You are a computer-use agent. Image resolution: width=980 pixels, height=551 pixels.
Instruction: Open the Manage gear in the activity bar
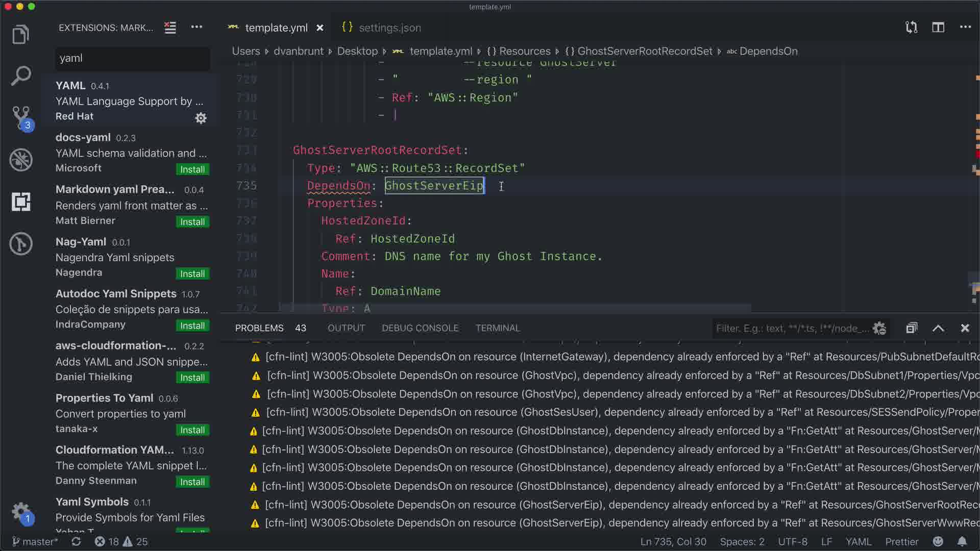coord(20,511)
